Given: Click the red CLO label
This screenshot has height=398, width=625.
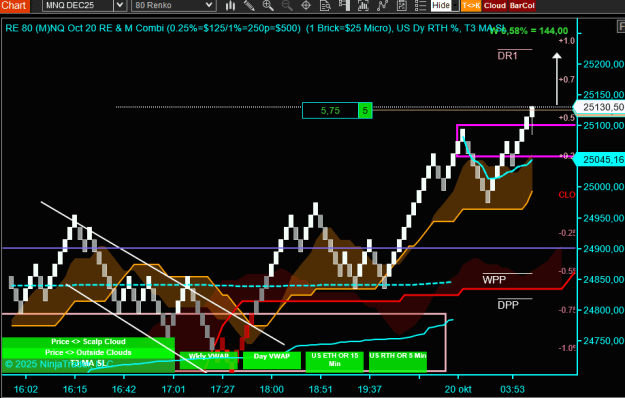Looking at the screenshot, I should pyautogui.click(x=567, y=195).
